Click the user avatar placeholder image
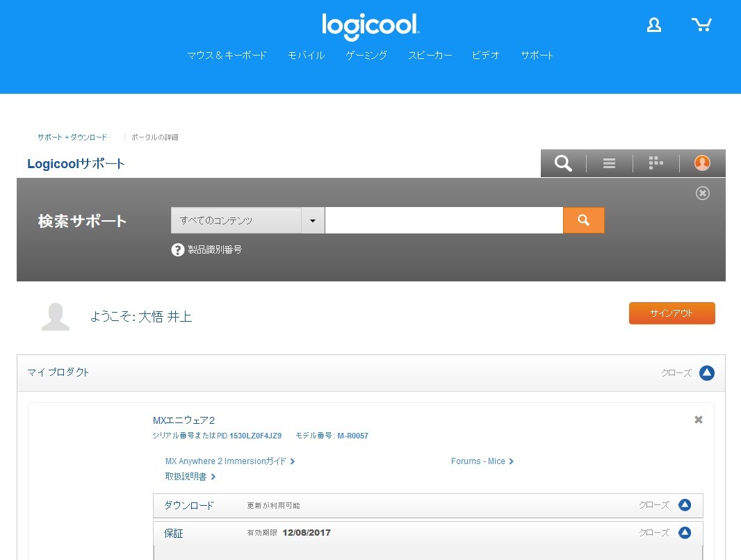 pyautogui.click(x=56, y=316)
